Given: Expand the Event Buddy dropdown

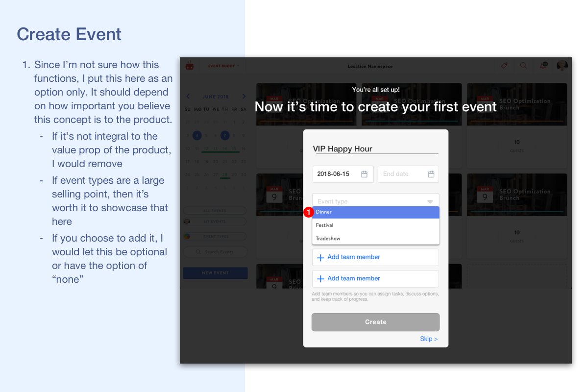Looking at the screenshot, I should [223, 66].
